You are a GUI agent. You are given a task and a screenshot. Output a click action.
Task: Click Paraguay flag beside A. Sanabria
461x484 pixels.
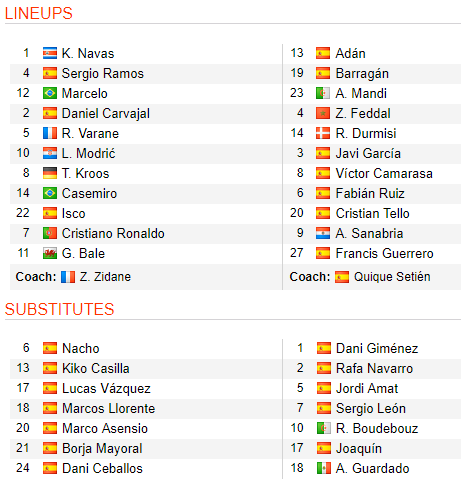(x=323, y=233)
